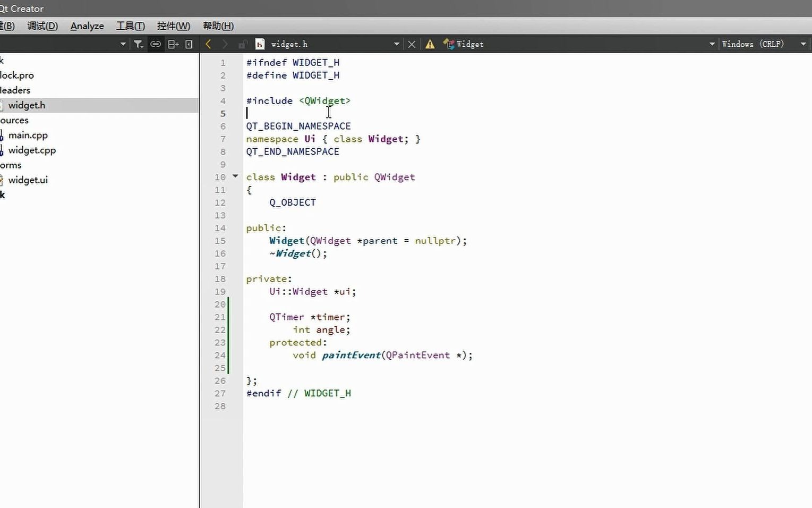The width and height of the screenshot is (812, 508).
Task: Click the warning triangle icon
Action: pos(430,44)
